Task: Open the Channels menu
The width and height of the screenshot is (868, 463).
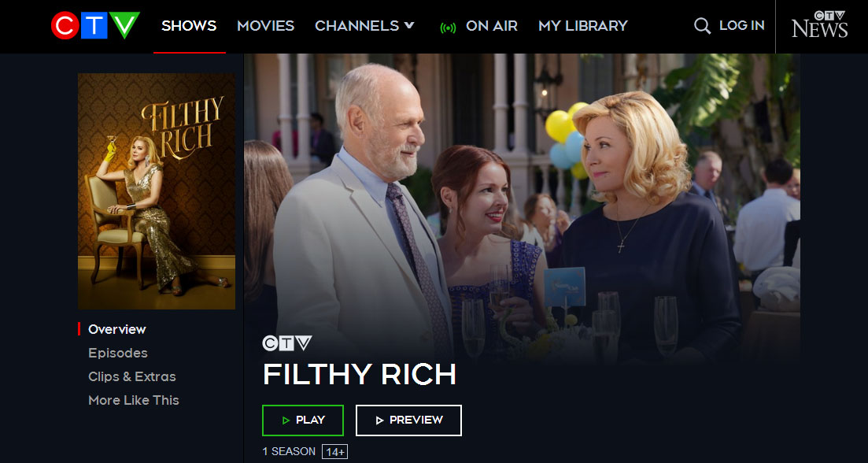Action: [x=364, y=25]
